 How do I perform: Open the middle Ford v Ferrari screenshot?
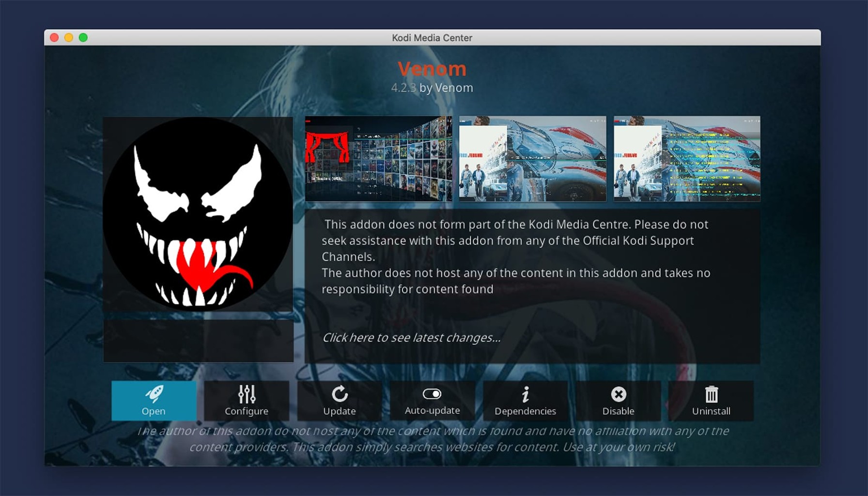point(532,158)
